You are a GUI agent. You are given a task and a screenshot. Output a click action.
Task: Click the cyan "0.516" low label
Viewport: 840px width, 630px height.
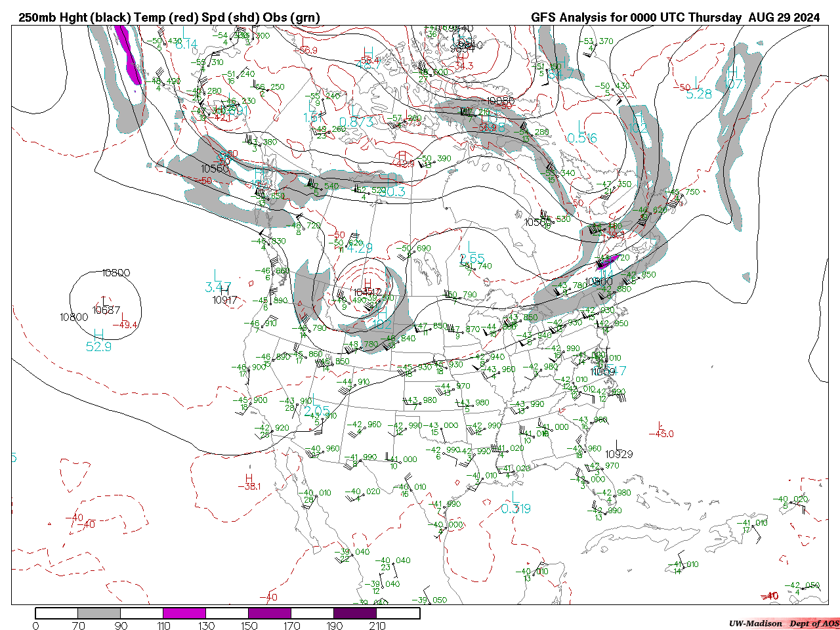point(582,138)
